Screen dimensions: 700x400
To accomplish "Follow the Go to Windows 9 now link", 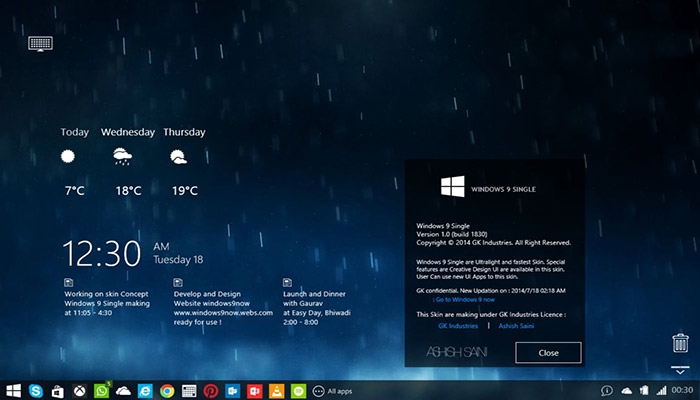I will pyautogui.click(x=465, y=300).
